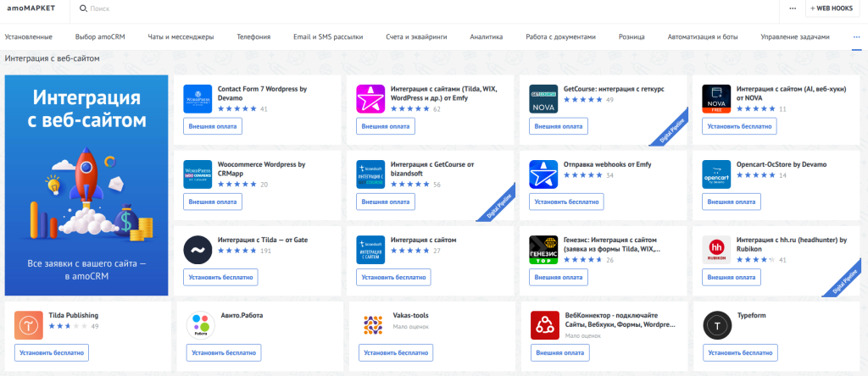Click the NOVA FREE integration icon
Screen dimensions: 868x376
click(716, 99)
